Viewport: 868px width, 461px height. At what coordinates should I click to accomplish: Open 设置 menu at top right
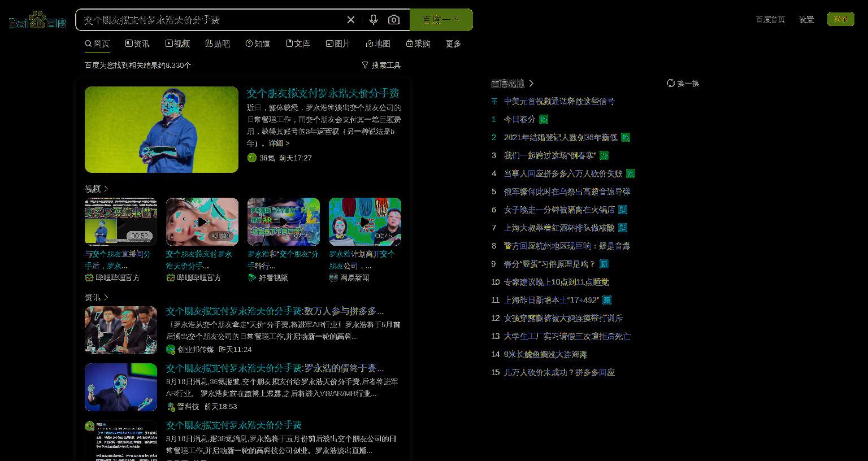point(806,19)
